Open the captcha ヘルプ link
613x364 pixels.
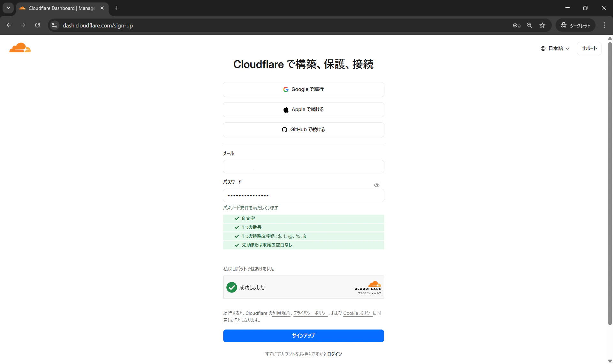tap(377, 293)
